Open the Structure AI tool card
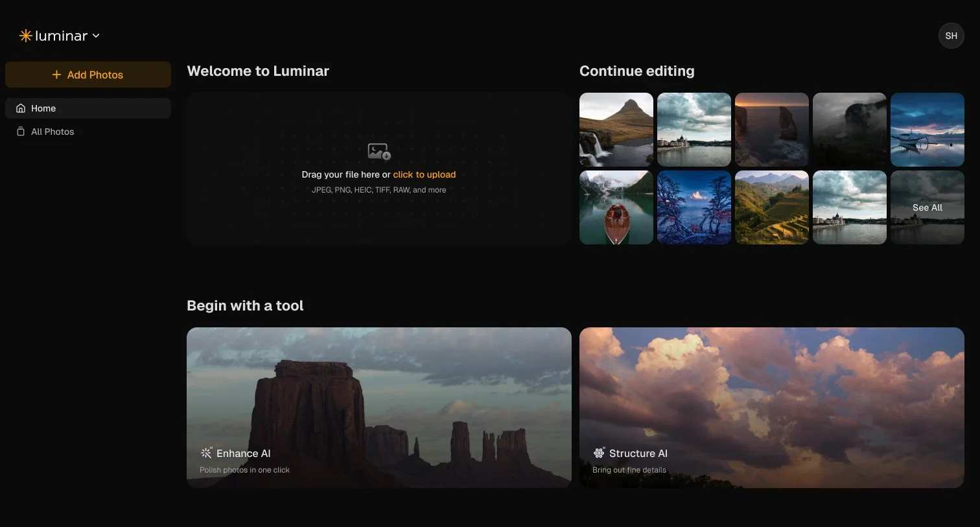The height and width of the screenshot is (527, 980). tap(772, 408)
